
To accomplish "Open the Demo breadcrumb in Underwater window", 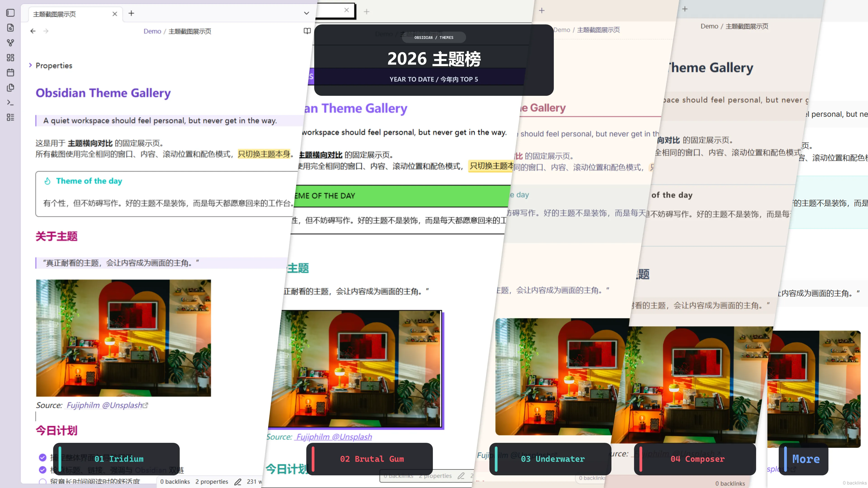I will tap(562, 30).
